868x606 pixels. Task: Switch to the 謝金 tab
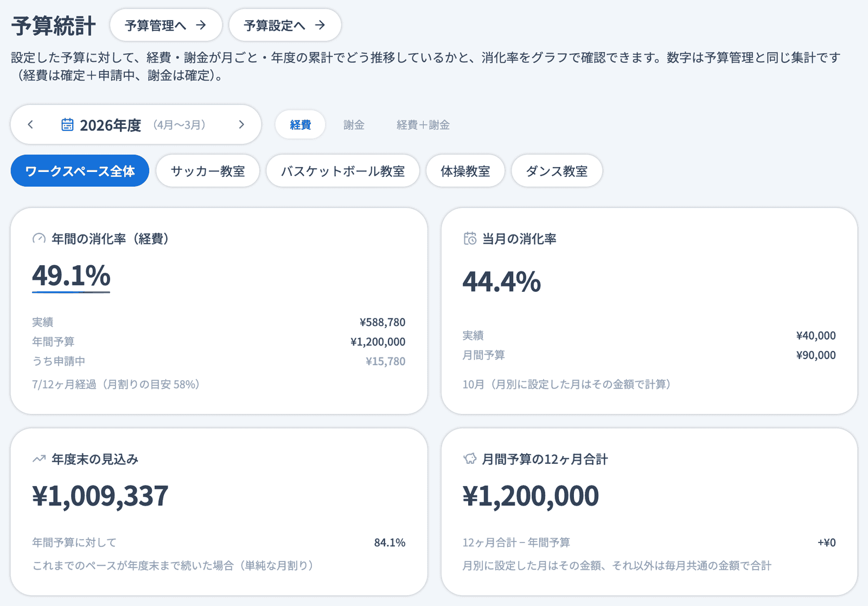tap(354, 125)
